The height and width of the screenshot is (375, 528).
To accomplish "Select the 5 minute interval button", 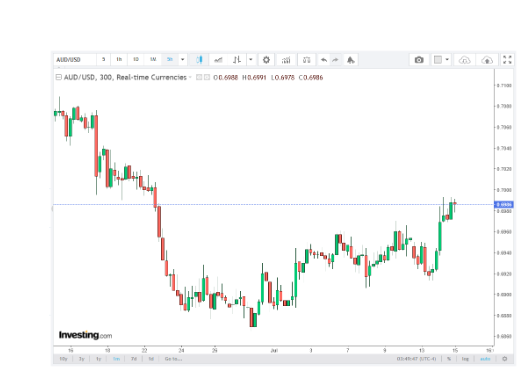I will [103, 60].
